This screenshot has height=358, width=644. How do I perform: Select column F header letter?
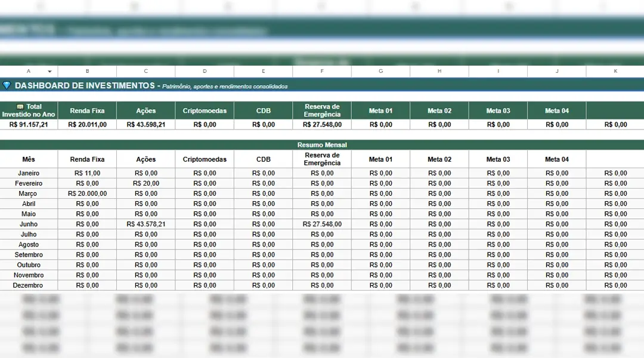pos(322,71)
